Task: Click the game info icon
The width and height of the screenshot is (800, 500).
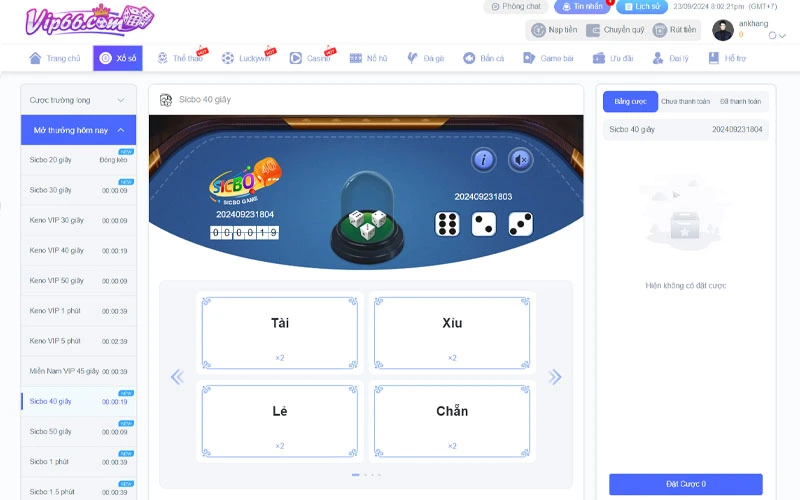Action: coord(483,159)
